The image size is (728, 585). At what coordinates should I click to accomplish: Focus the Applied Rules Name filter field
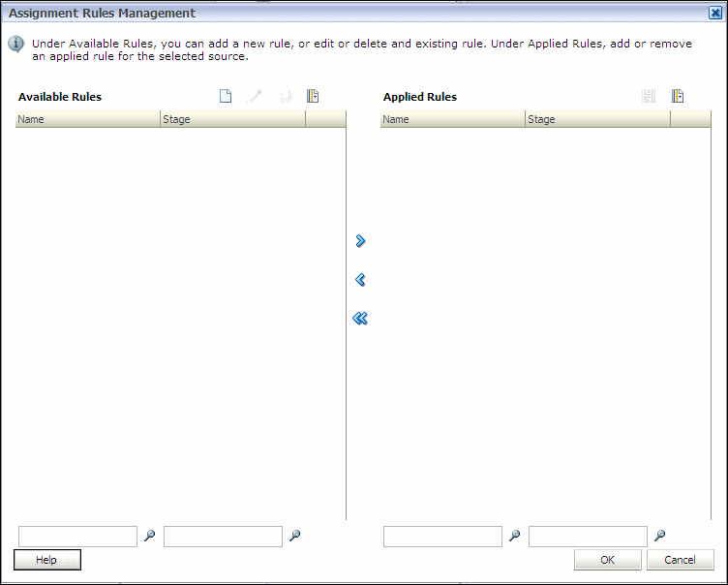[x=443, y=537]
